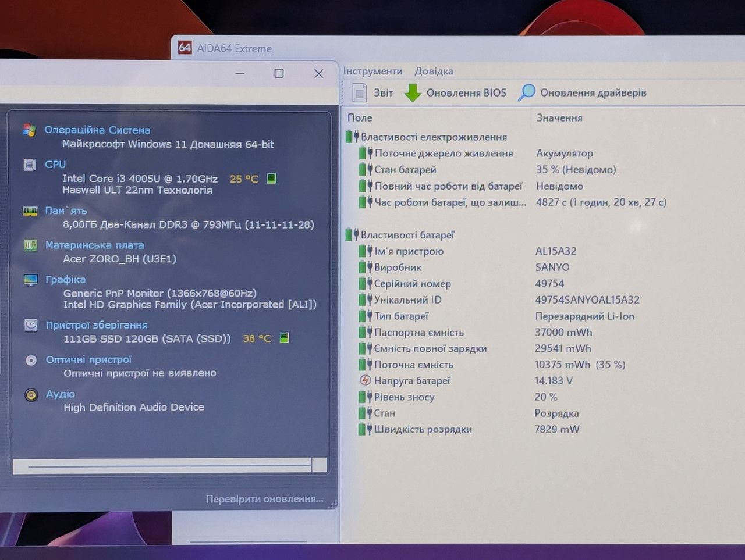
Task: Maximize the summary window
Action: pos(279,73)
